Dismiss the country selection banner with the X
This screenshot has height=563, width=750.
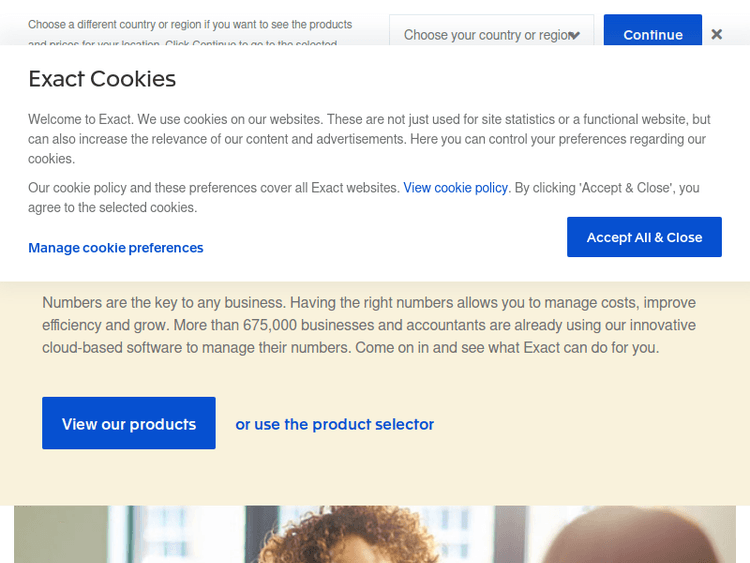[717, 34]
